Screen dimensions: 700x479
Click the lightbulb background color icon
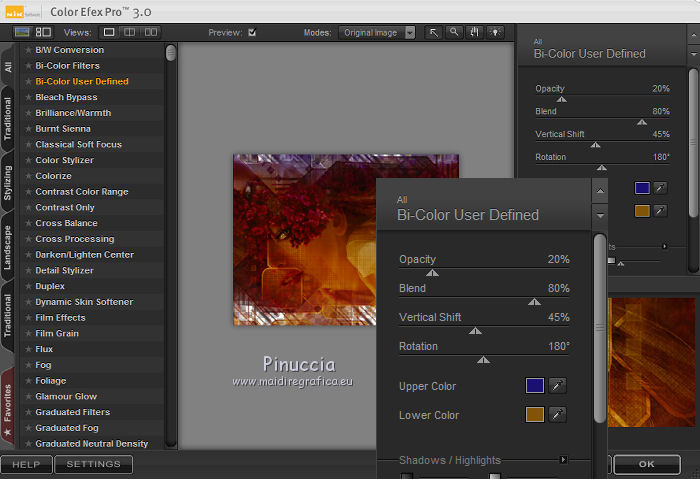494,32
